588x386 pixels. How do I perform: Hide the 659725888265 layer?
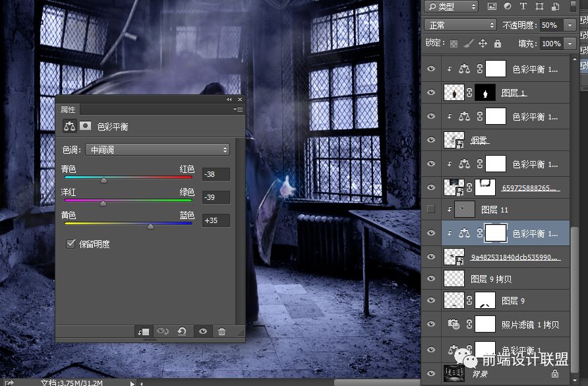click(431, 187)
